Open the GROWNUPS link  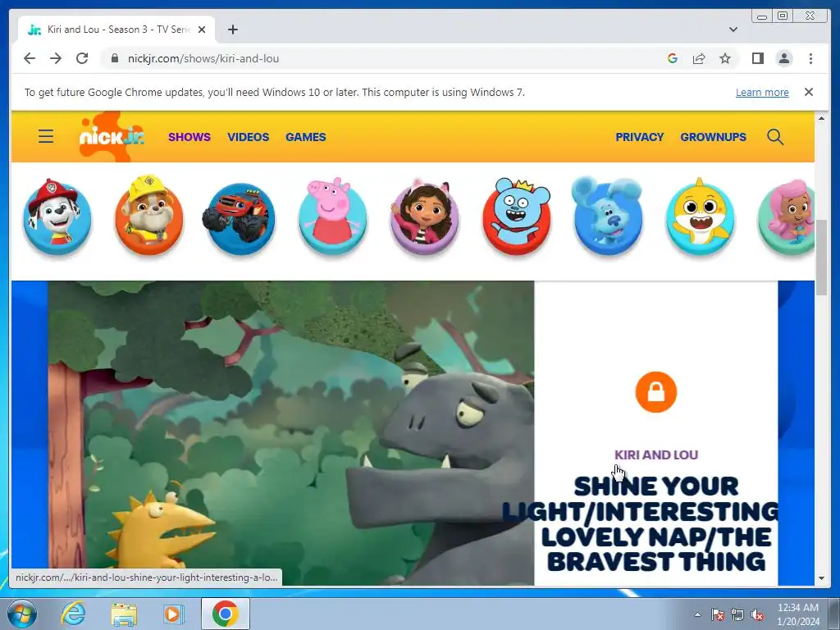713,137
